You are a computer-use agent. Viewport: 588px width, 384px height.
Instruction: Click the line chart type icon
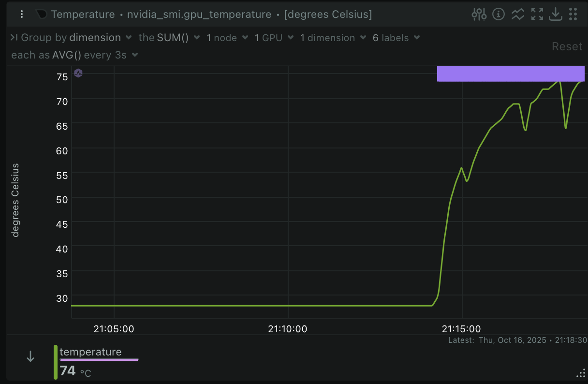(x=518, y=15)
